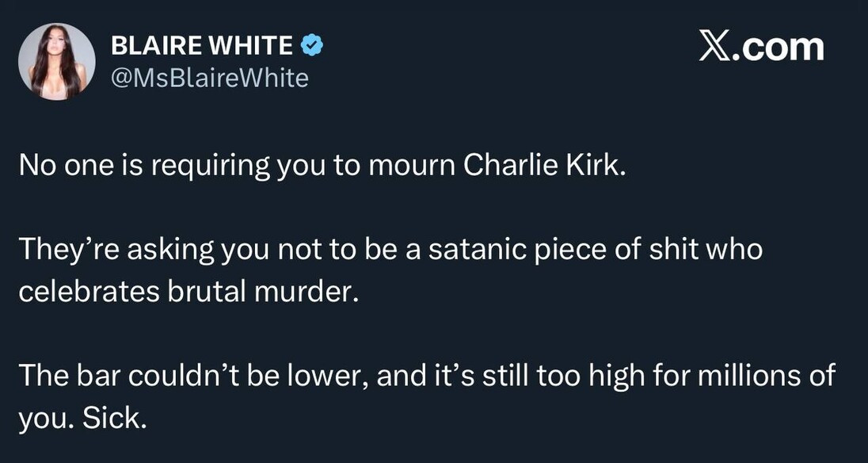This screenshot has height=463, width=868.
Task: Click Blaire White's profile avatar photo
Action: (57, 61)
